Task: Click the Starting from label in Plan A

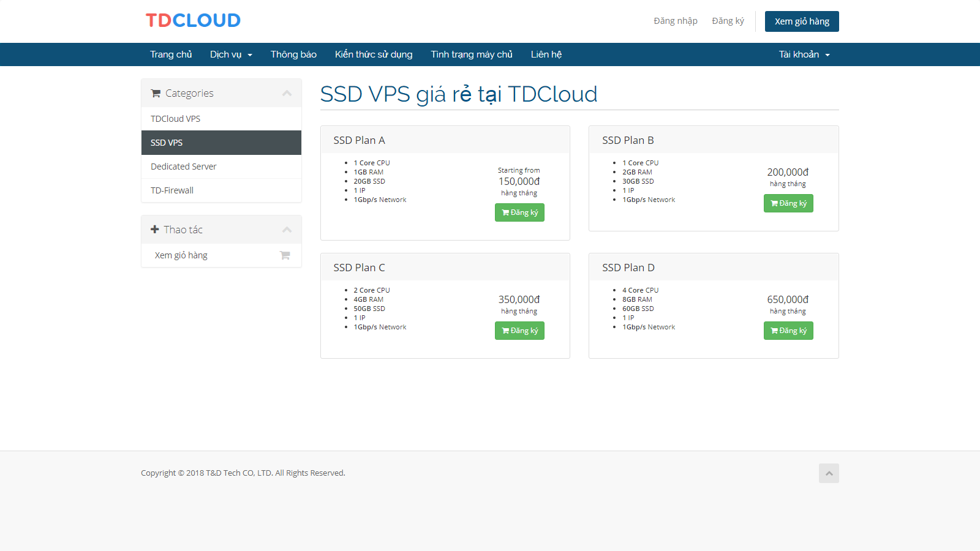Action: [519, 170]
